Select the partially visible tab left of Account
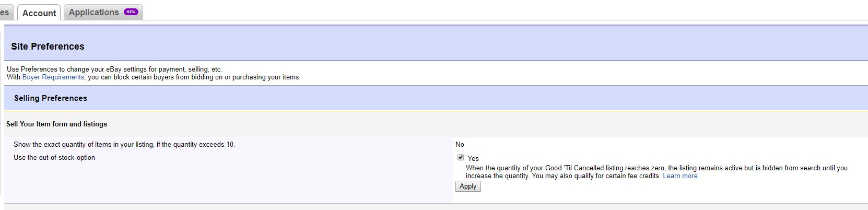Image resolution: width=868 pixels, height=210 pixels. point(5,13)
